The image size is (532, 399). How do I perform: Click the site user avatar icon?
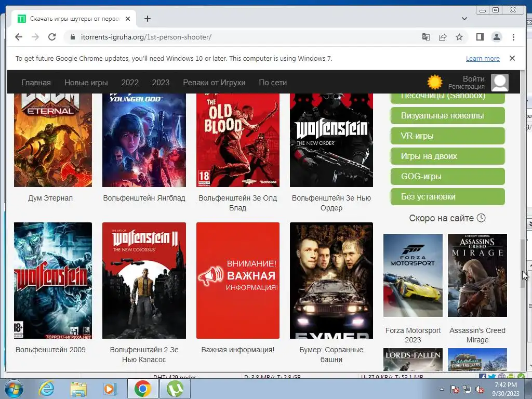[500, 83]
